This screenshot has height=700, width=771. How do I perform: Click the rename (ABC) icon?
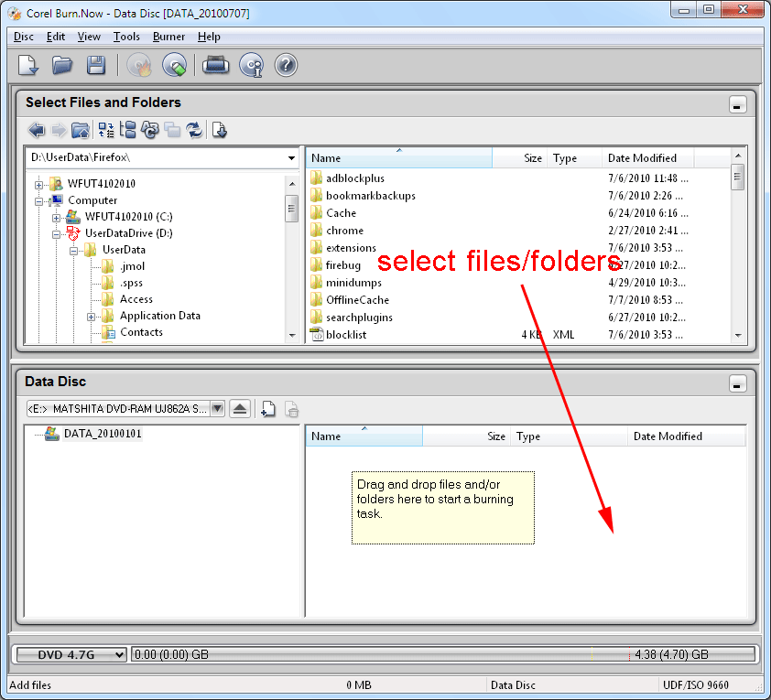click(x=150, y=130)
